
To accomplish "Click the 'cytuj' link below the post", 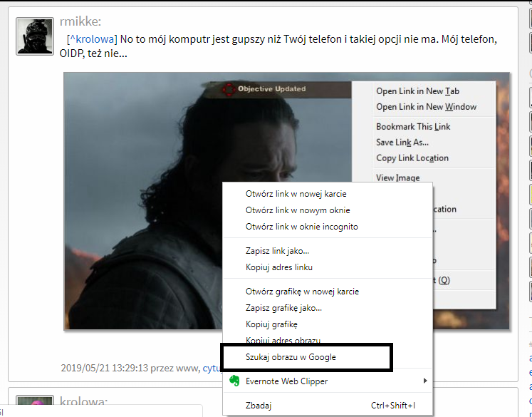I will 212,368.
